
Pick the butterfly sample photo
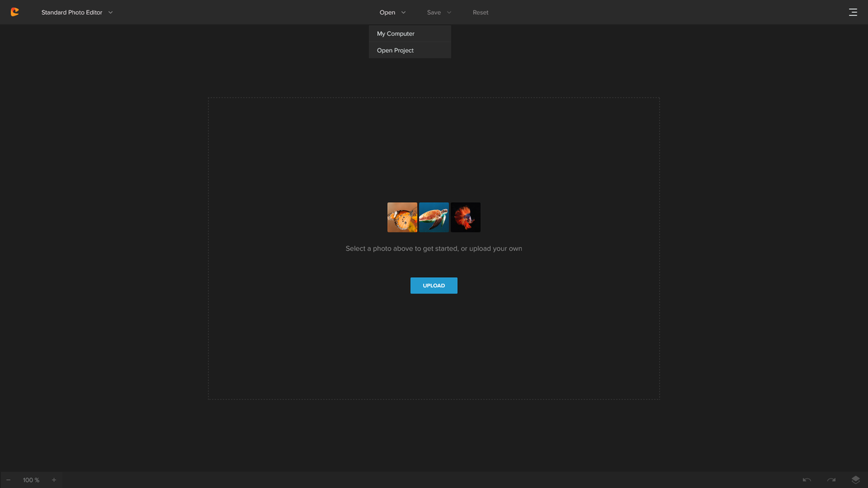402,218
